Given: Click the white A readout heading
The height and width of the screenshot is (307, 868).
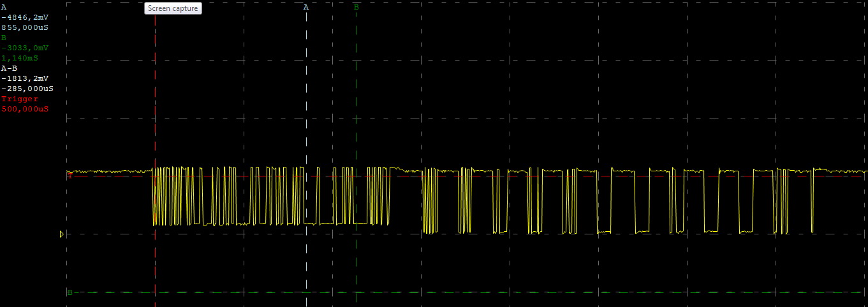Looking at the screenshot, I should [x=4, y=7].
